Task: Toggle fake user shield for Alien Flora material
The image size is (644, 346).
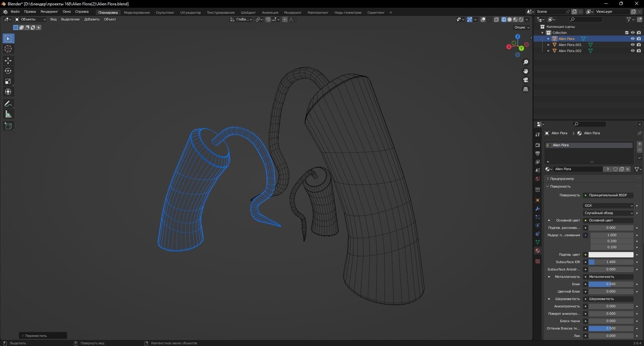Action: (615, 169)
